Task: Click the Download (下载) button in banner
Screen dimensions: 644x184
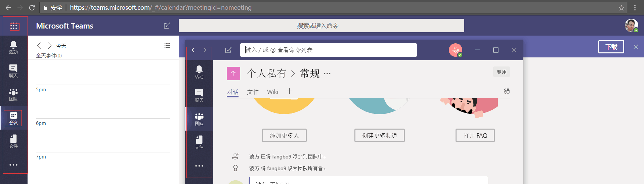Action: point(611,47)
